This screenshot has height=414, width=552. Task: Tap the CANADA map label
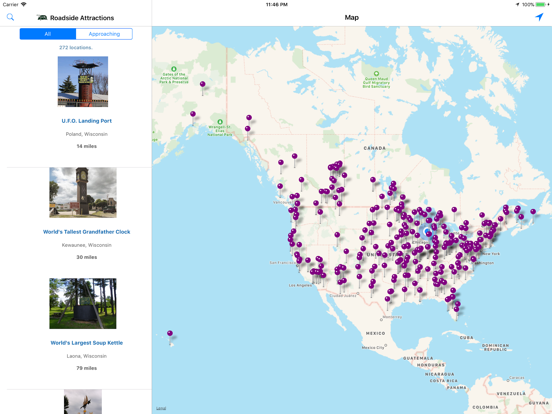374,148
